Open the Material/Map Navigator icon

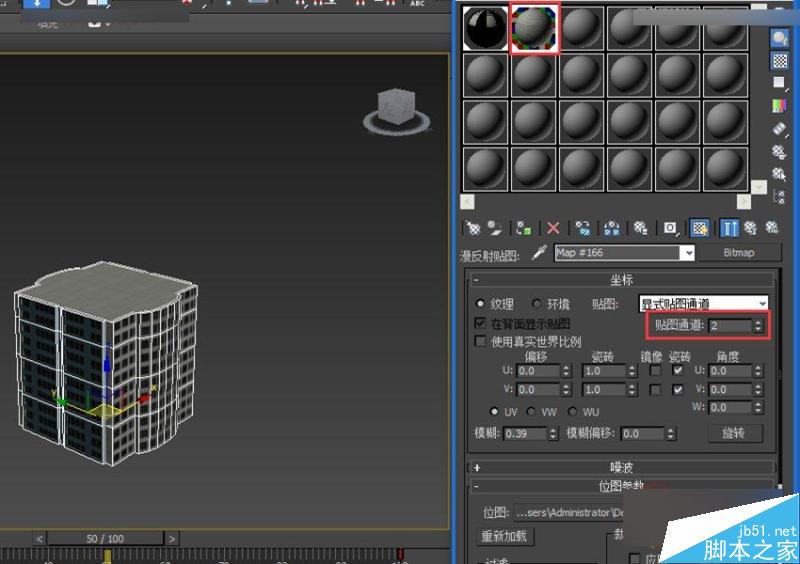click(x=780, y=197)
